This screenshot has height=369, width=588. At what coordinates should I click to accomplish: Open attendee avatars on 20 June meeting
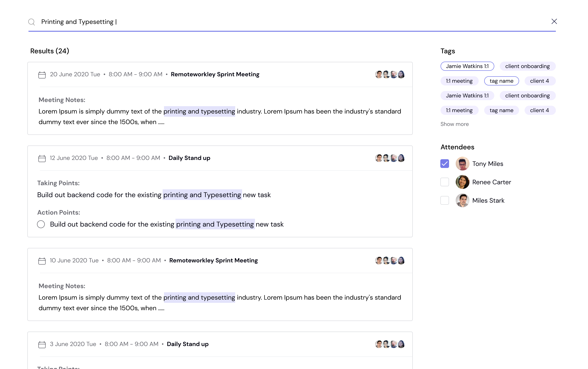coord(390,74)
